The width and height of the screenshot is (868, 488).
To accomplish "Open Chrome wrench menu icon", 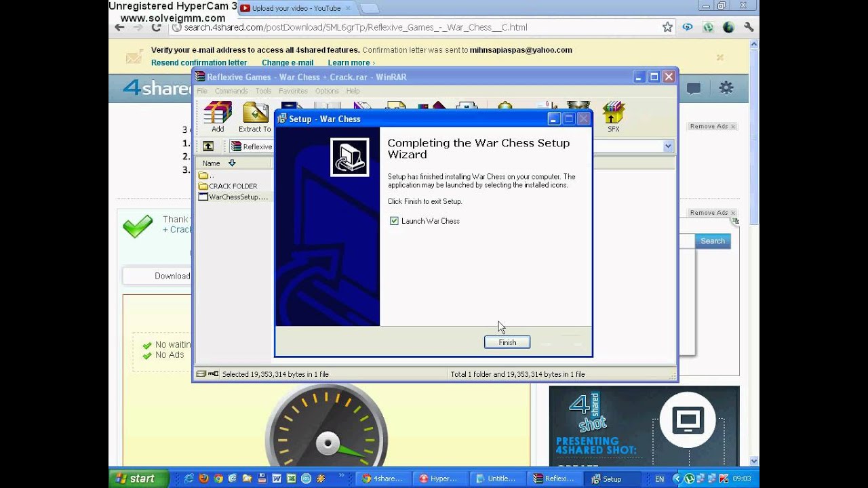I will (x=749, y=27).
